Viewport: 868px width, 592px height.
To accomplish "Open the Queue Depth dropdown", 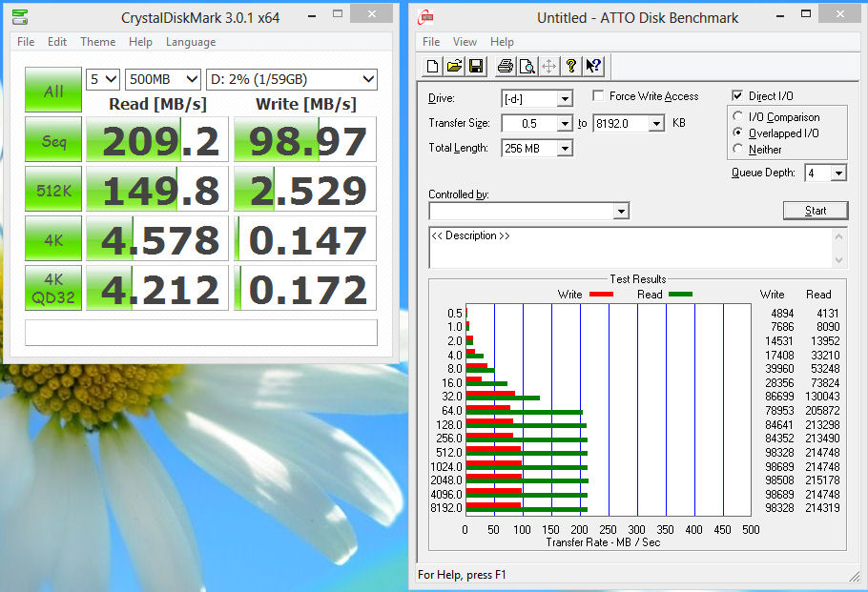I will coord(838,174).
